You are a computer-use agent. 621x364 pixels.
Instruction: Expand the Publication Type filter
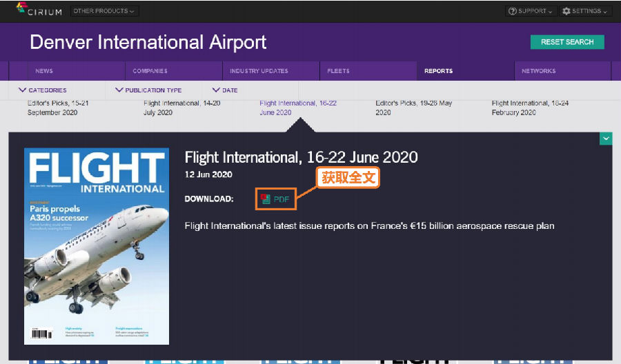[x=149, y=90]
